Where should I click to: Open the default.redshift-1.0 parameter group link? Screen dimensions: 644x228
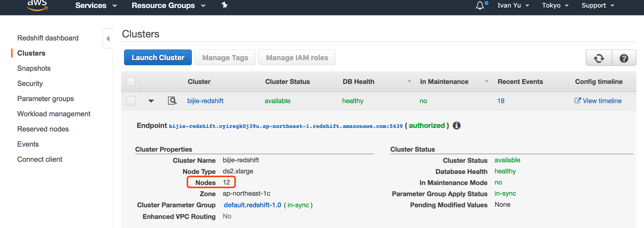252,205
